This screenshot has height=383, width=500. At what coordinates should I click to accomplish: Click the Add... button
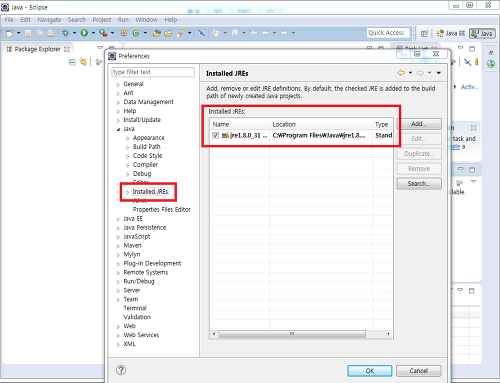(419, 124)
